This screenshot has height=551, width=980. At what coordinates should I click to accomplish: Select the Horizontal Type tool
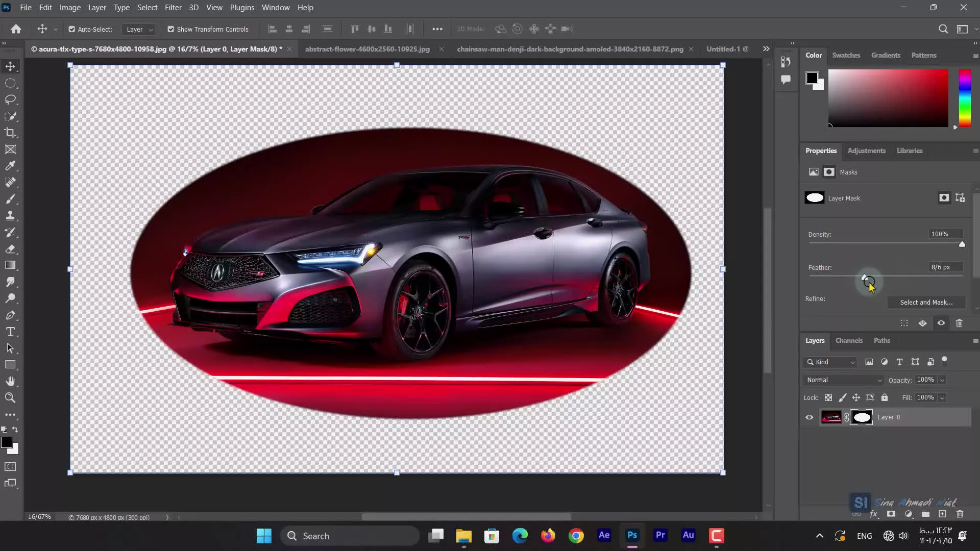[10, 332]
